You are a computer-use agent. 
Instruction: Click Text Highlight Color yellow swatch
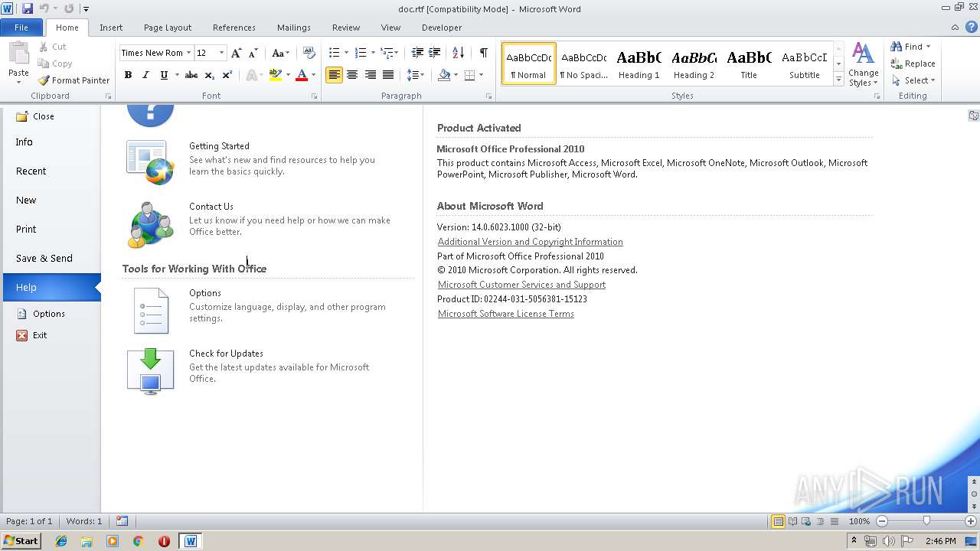point(276,75)
